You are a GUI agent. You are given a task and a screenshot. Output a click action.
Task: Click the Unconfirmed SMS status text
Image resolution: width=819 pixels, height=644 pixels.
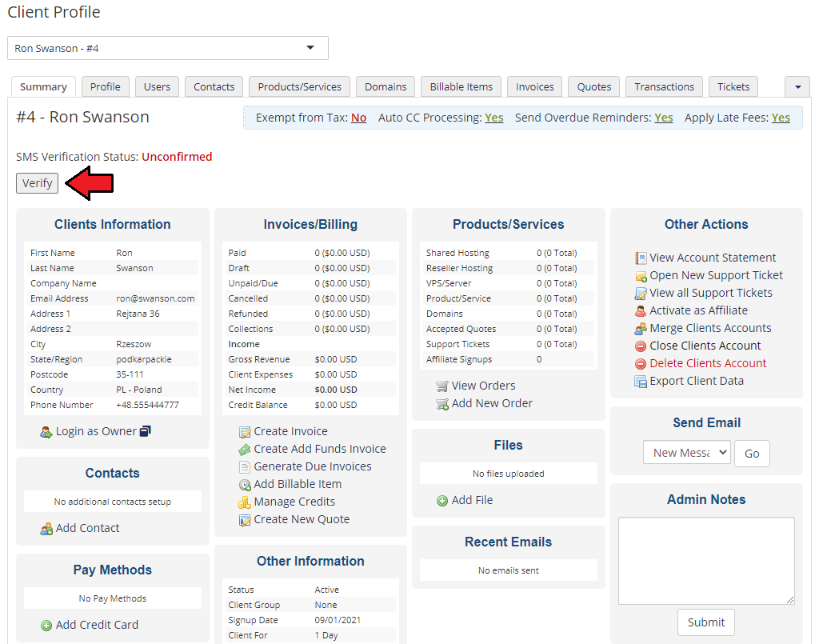(x=177, y=157)
